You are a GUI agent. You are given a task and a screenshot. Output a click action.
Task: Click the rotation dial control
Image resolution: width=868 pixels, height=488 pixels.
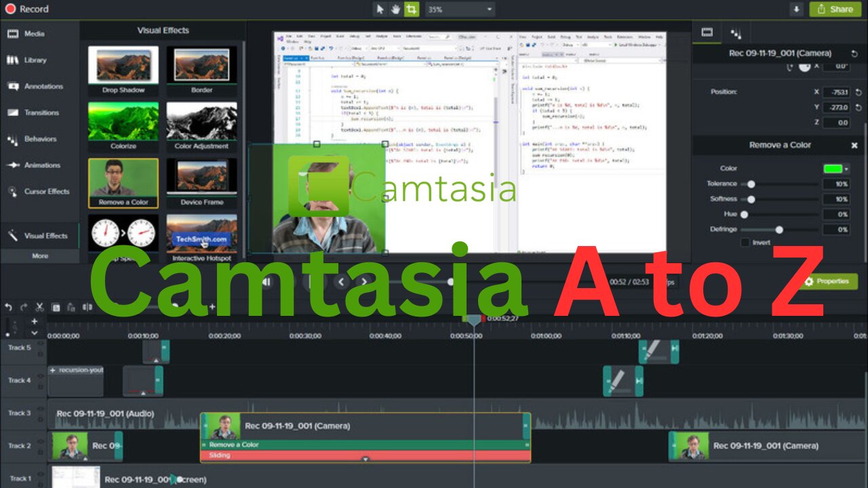pos(804,66)
